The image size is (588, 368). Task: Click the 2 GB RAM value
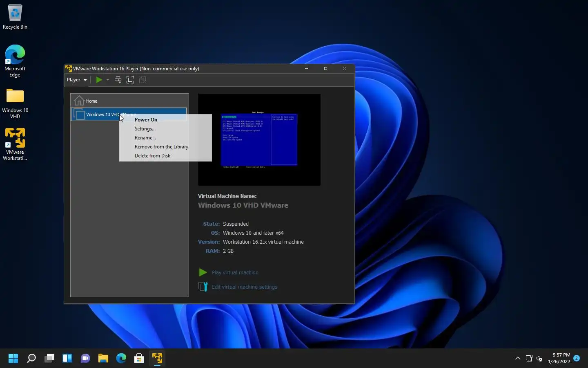(x=228, y=251)
